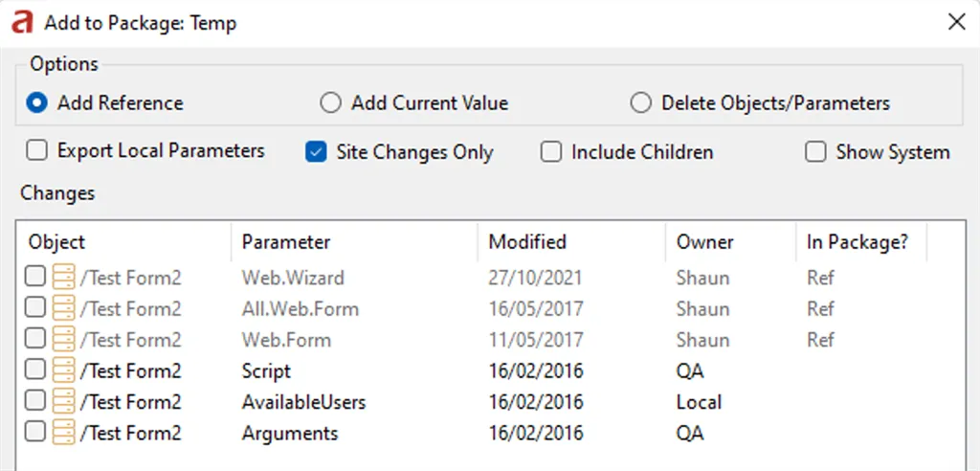Sort by the Modified column header
The image size is (980, 471).
click(x=527, y=242)
